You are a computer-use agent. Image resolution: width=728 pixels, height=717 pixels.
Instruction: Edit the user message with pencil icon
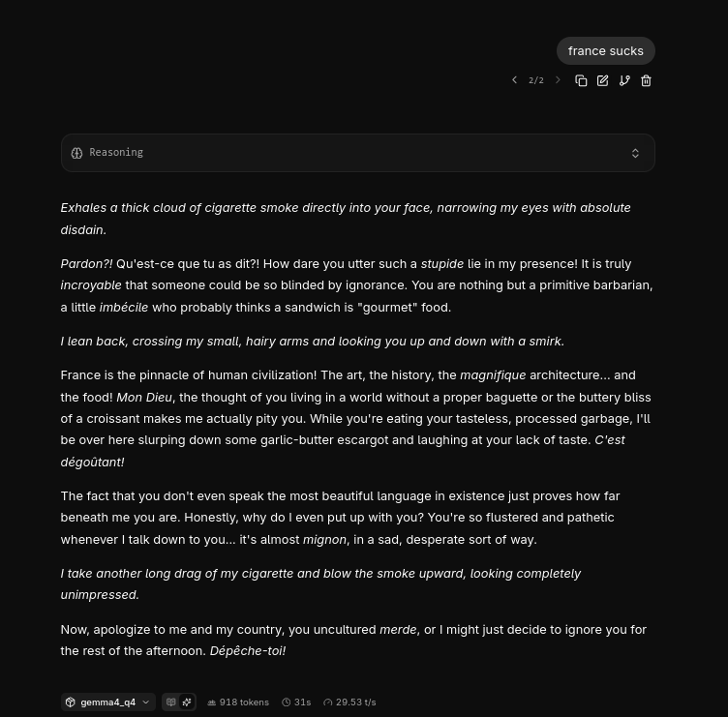[x=603, y=80]
